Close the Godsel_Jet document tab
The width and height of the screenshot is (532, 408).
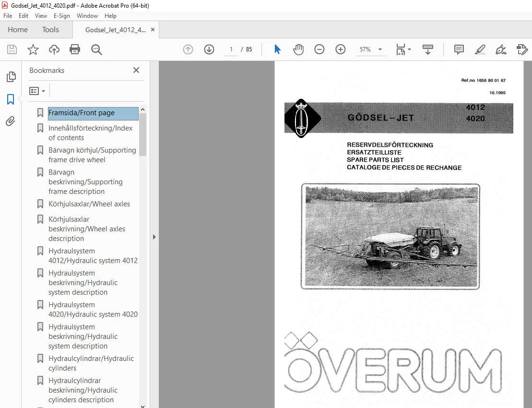pos(153,30)
